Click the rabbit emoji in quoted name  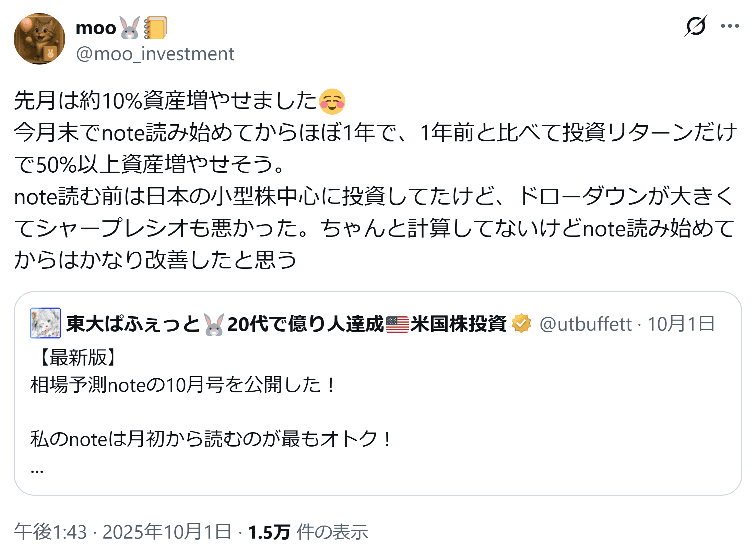214,324
